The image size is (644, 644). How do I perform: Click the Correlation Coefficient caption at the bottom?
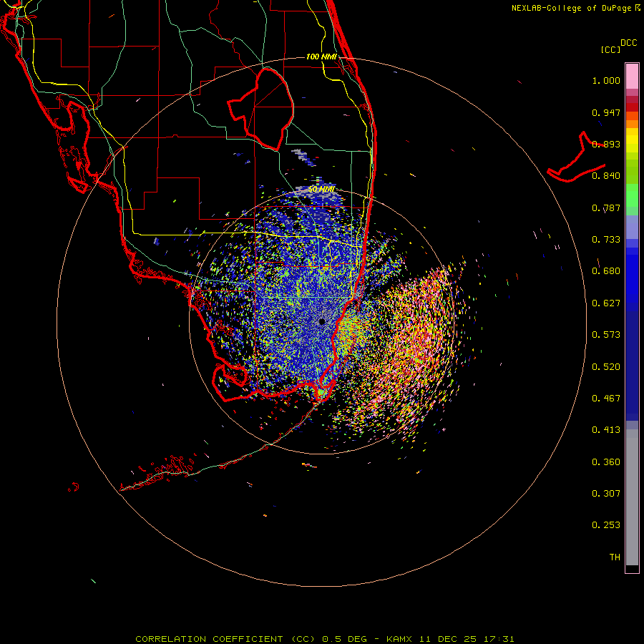(x=324, y=639)
